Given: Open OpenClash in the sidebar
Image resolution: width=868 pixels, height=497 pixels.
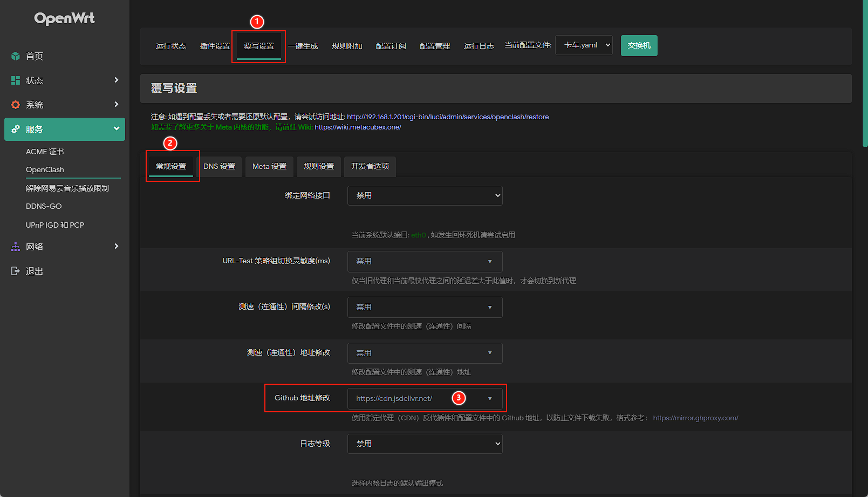Looking at the screenshot, I should 45,169.
